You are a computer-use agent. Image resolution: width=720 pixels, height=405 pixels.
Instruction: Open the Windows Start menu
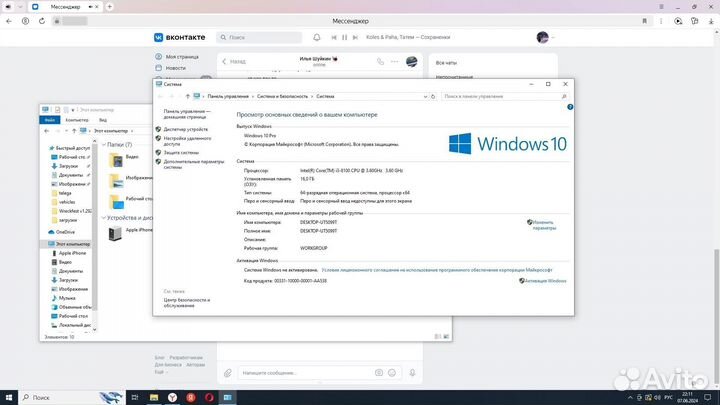point(8,397)
